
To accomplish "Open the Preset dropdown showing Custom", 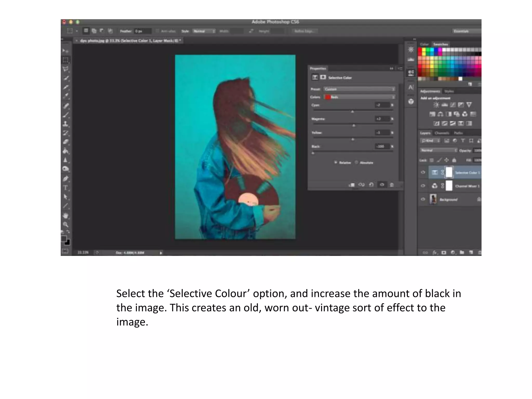I will tap(360, 89).
